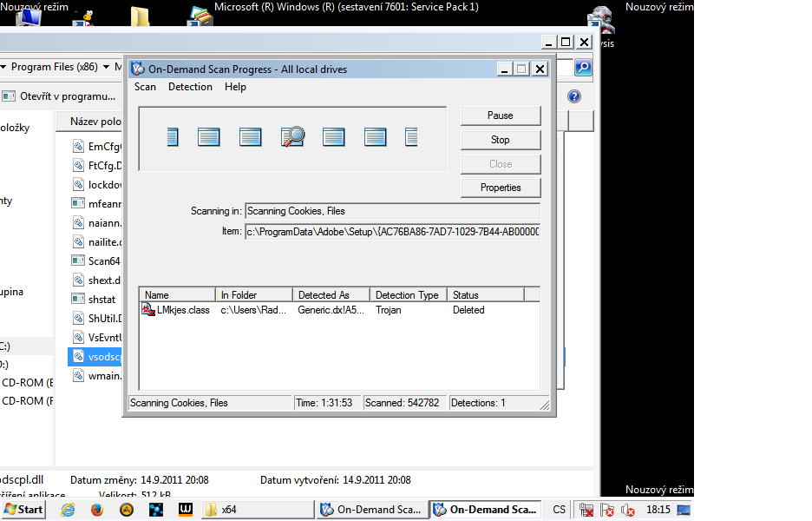The height and width of the screenshot is (521, 812).
Task: Click the CS language indicator
Action: pos(560,510)
